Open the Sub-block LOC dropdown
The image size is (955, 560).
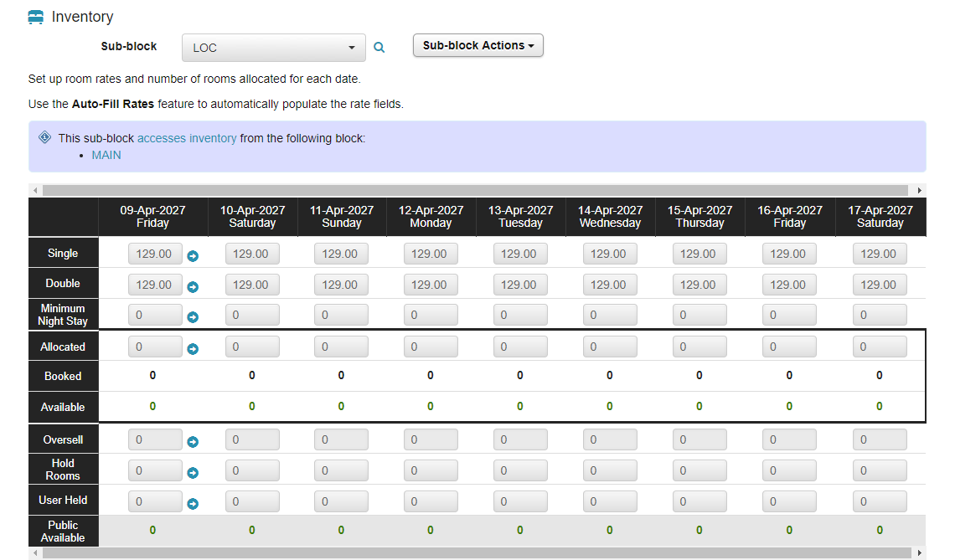(273, 48)
